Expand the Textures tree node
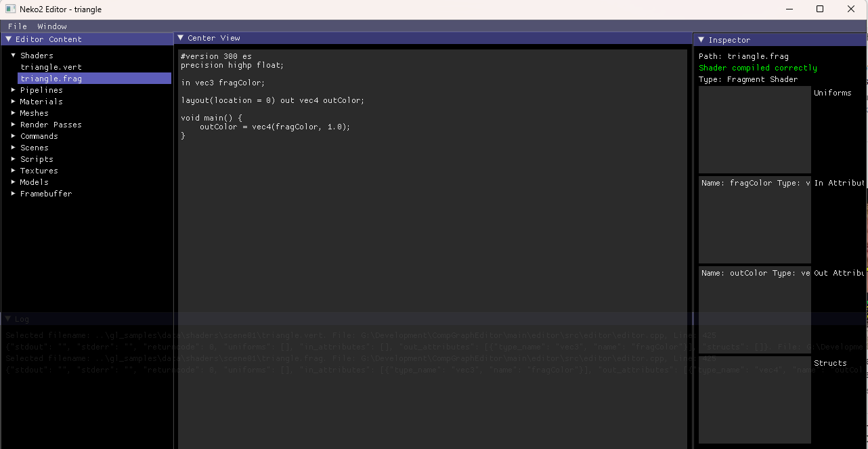868x449 pixels. pyautogui.click(x=14, y=171)
